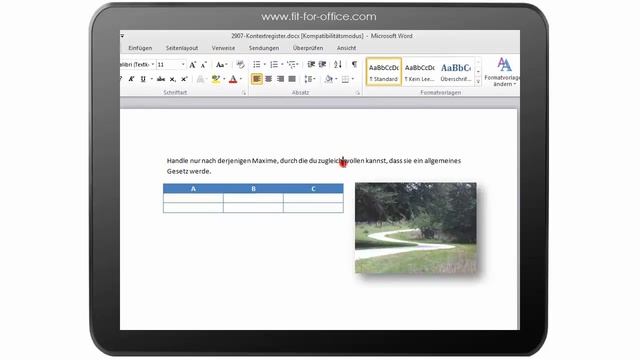
Task: Click the red font color A
Action: [233, 79]
